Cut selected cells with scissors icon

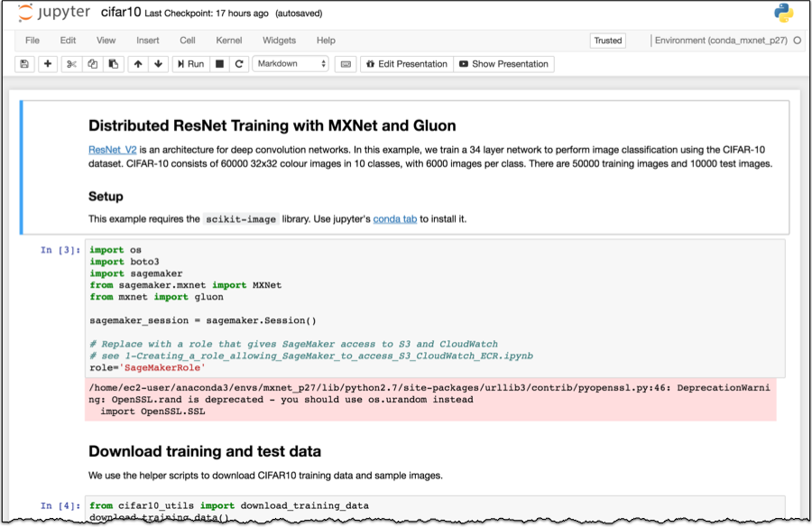coord(71,64)
